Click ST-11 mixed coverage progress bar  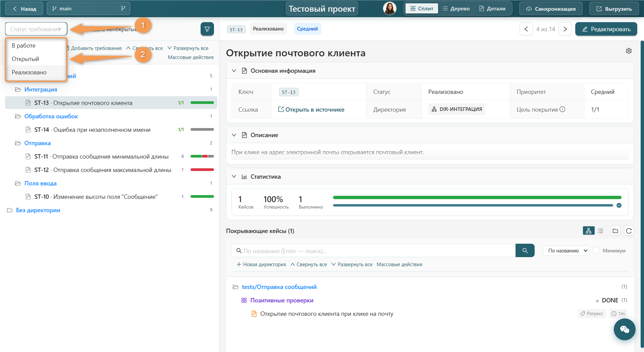point(202,156)
